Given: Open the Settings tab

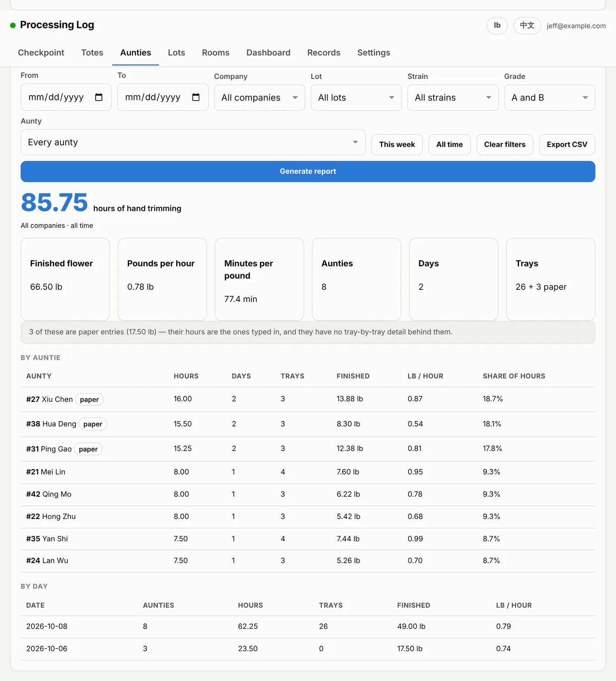Looking at the screenshot, I should 374,53.
